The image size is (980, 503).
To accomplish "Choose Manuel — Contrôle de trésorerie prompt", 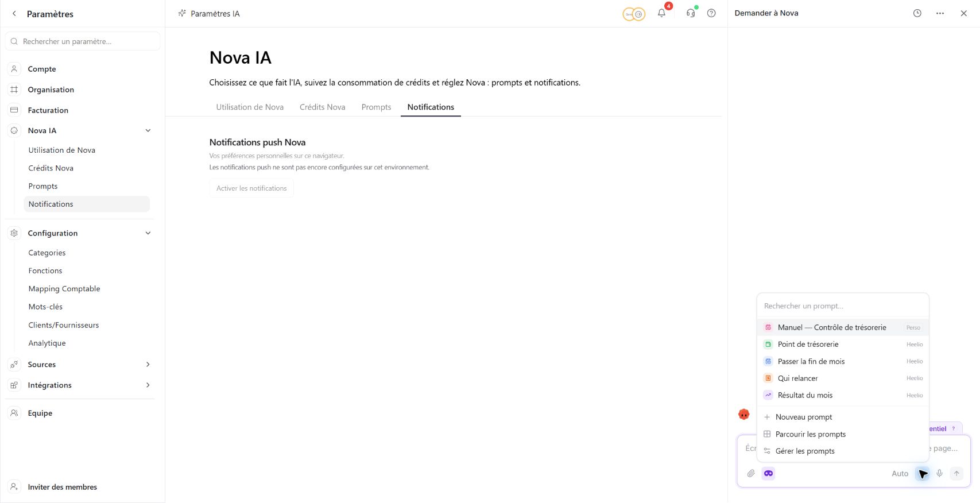I will (x=843, y=327).
